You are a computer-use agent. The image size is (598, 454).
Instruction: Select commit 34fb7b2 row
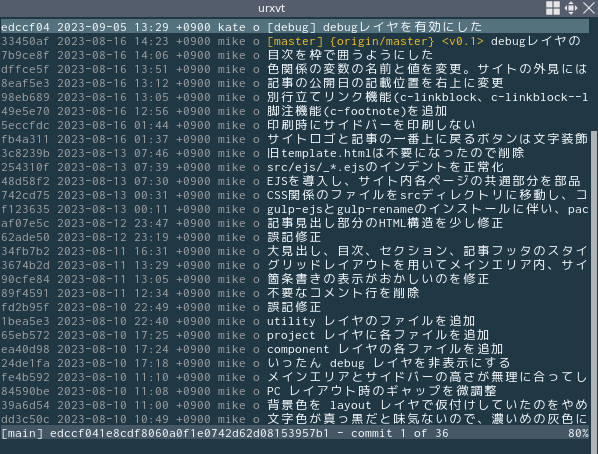point(295,251)
